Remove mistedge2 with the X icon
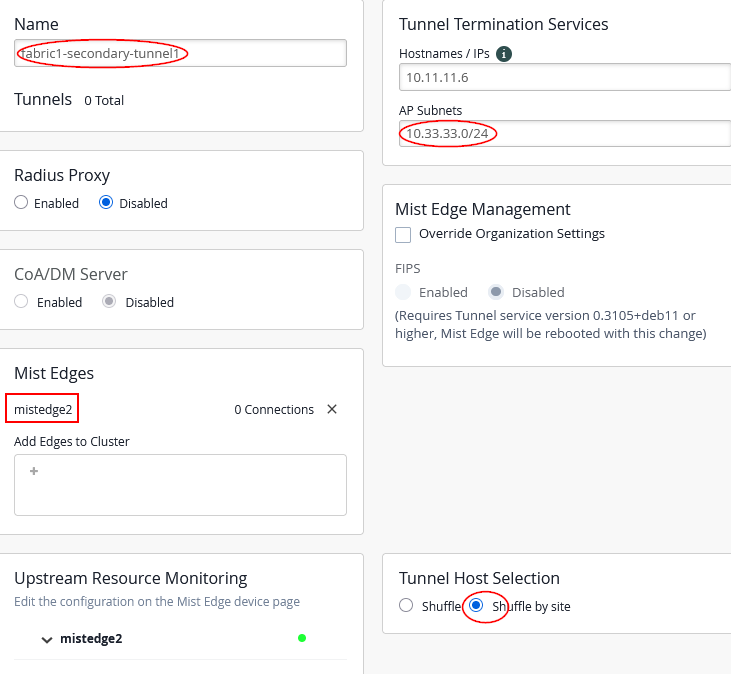 pyautogui.click(x=333, y=409)
